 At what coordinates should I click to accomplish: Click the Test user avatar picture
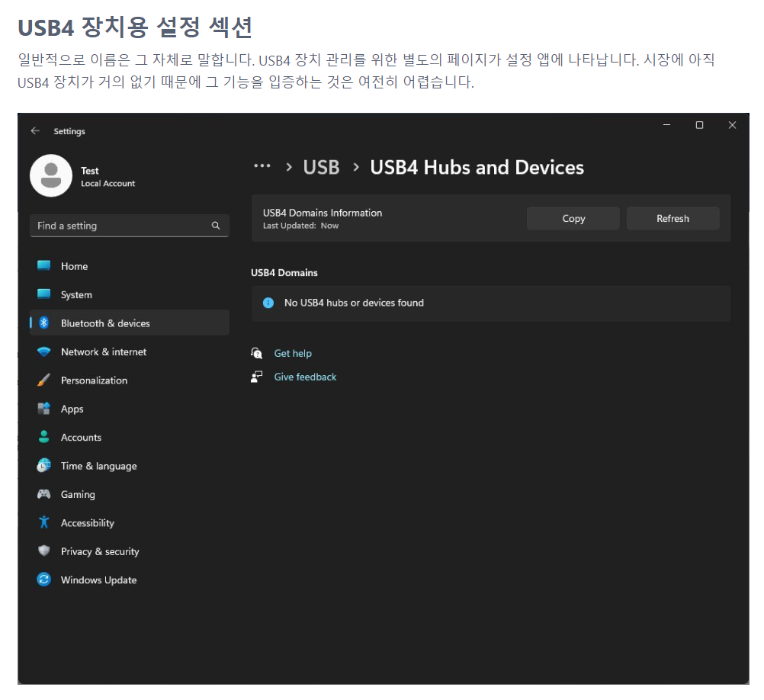(50, 175)
